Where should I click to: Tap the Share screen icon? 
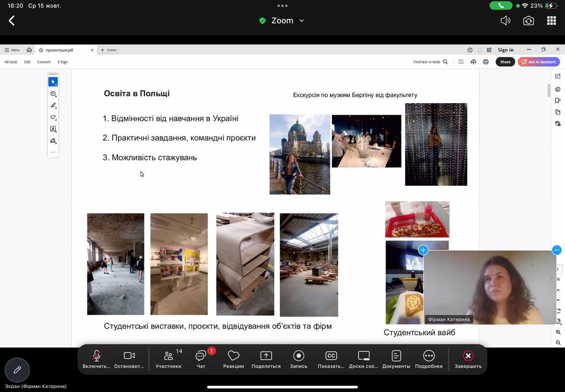[x=266, y=359]
